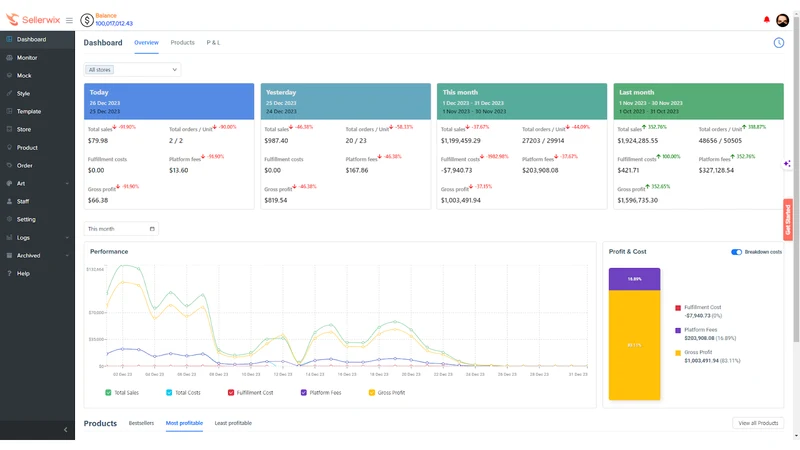Select the Most profitable tab
The height and width of the screenshot is (450, 800).
click(x=184, y=423)
